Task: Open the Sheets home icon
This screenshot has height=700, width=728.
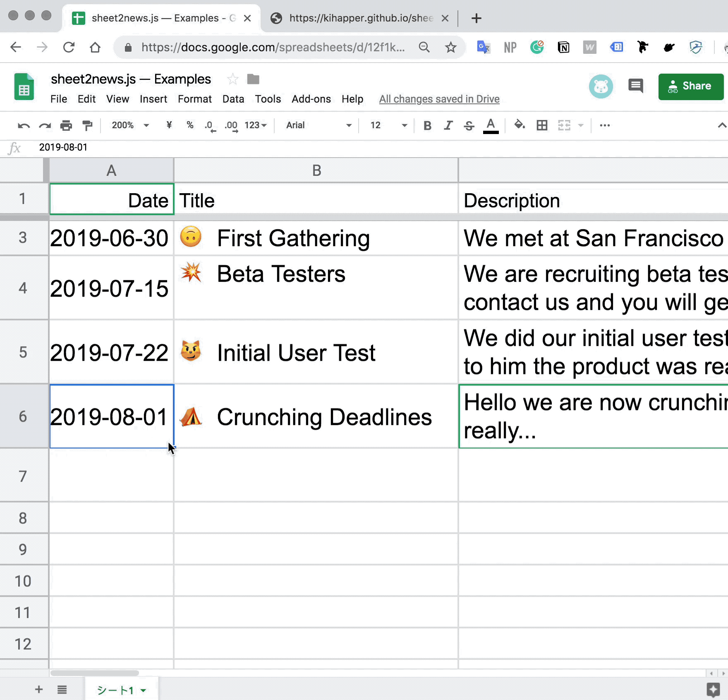Action: tap(24, 86)
